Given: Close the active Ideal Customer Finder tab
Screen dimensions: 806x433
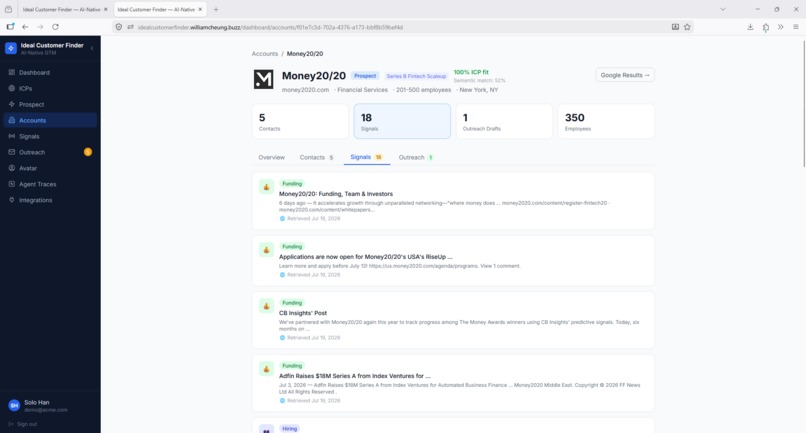Looking at the screenshot, I should [x=200, y=9].
